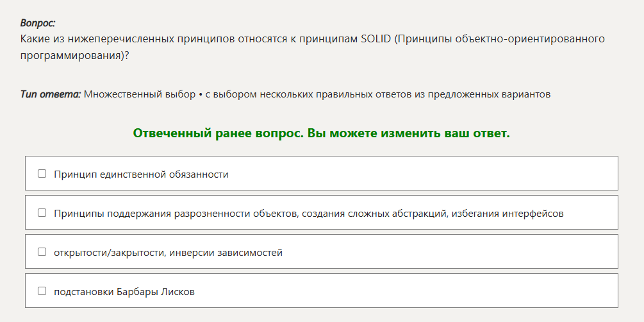
Task: Toggle the 'подстановки Барбары Лисков' checkbox
Action: tap(42, 291)
